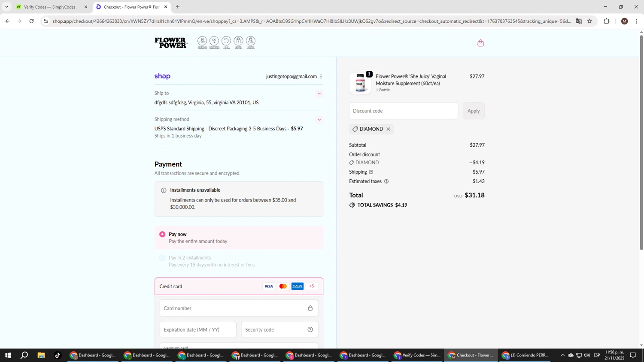Viewport: 644px width, 362px height.
Task: Open Chrome three-dot menu
Action: (x=637, y=21)
